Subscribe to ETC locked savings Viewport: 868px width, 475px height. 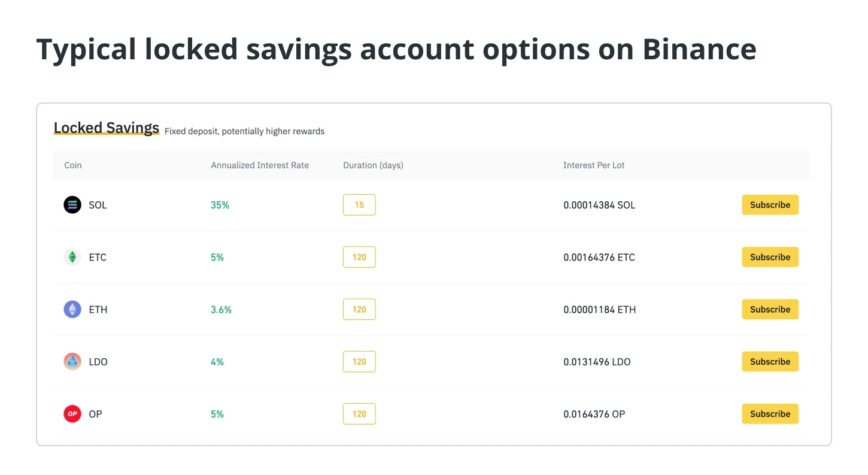770,257
